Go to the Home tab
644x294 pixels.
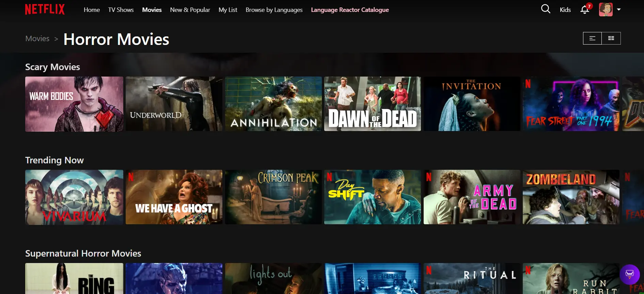click(92, 10)
